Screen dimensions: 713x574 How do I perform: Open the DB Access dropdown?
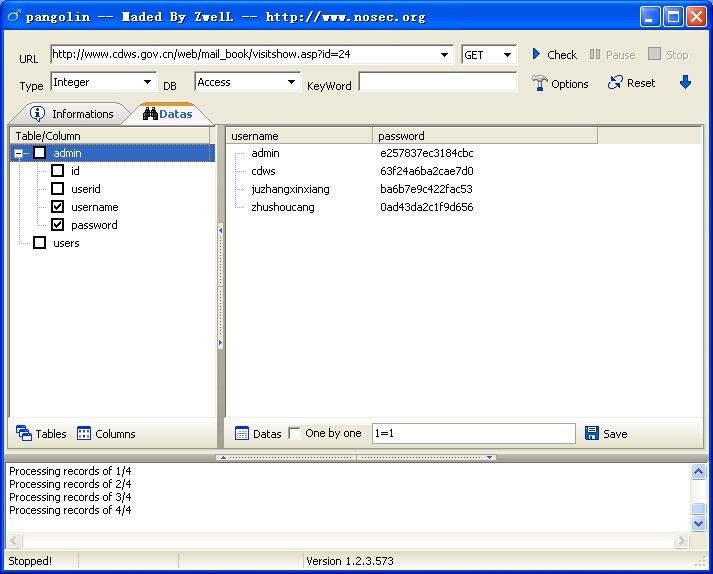(x=291, y=82)
